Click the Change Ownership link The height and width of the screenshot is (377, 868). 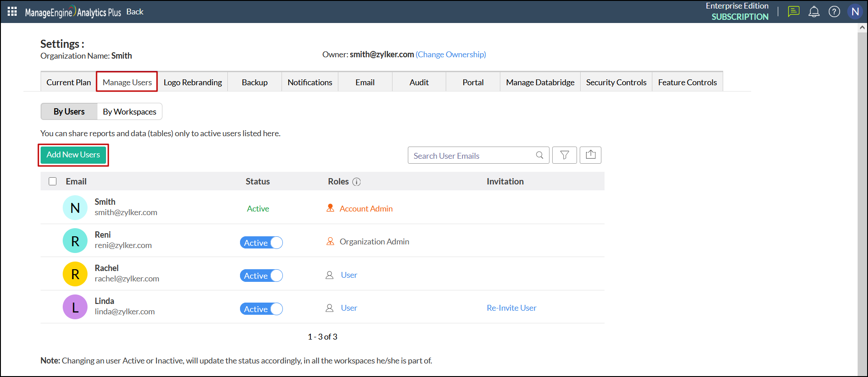pos(451,55)
